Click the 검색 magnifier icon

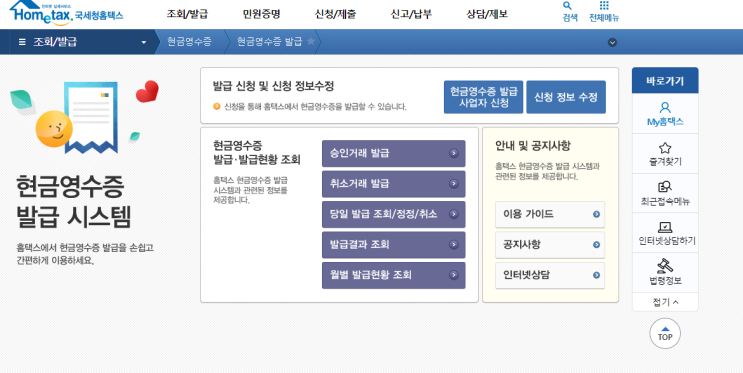(567, 6)
